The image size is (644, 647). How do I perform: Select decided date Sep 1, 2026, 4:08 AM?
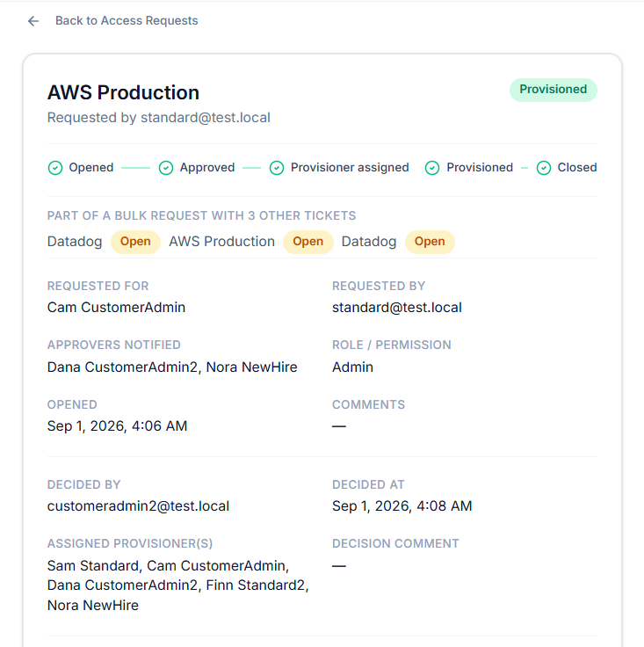click(402, 506)
